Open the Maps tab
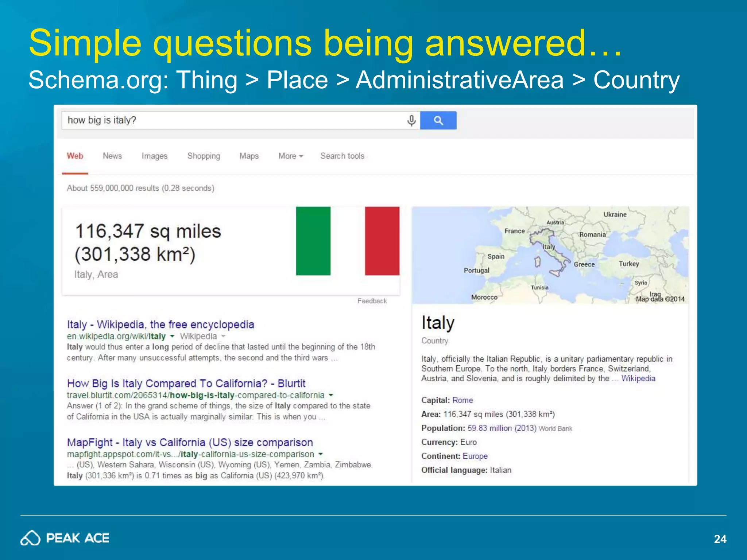 tap(249, 156)
